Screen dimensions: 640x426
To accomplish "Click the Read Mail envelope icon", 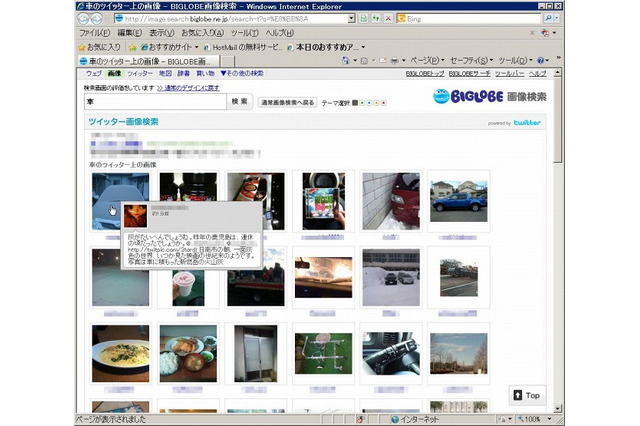I will (382, 60).
